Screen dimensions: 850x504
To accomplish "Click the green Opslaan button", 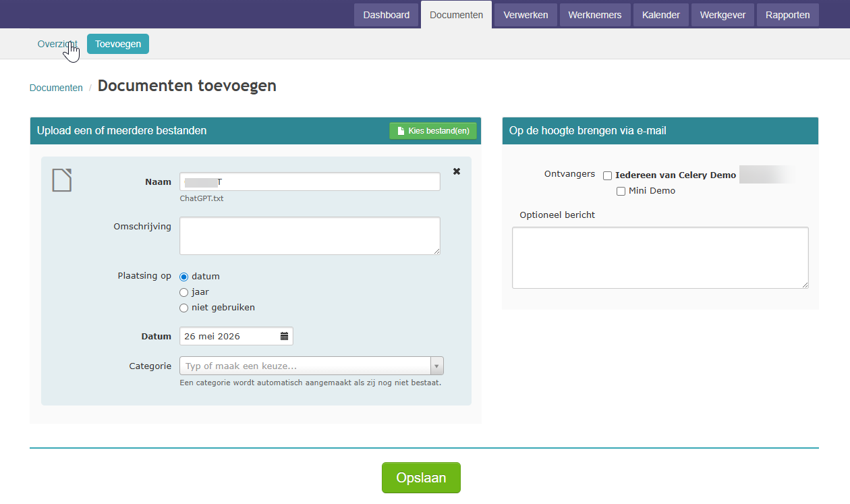I will pyautogui.click(x=421, y=478).
